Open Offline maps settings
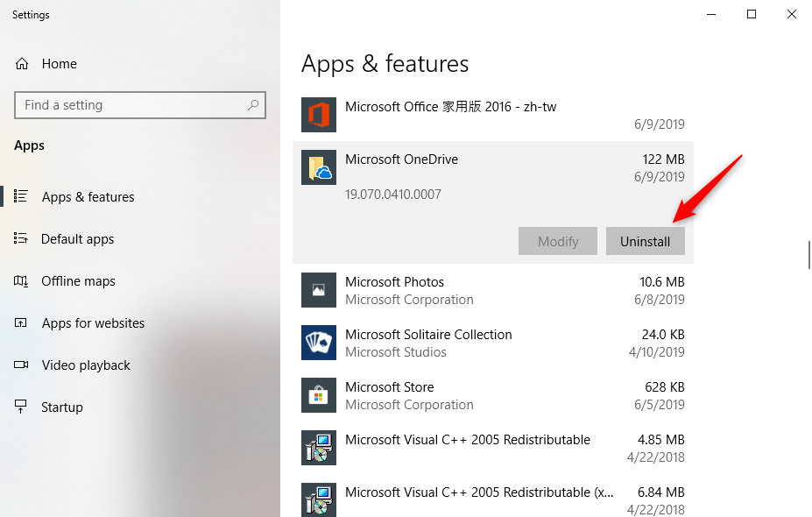 [78, 280]
